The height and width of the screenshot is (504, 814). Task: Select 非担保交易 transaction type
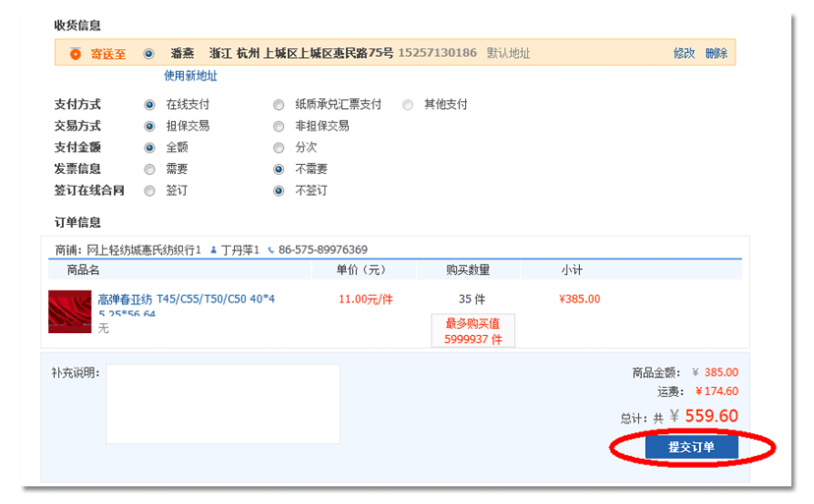pyautogui.click(x=279, y=126)
